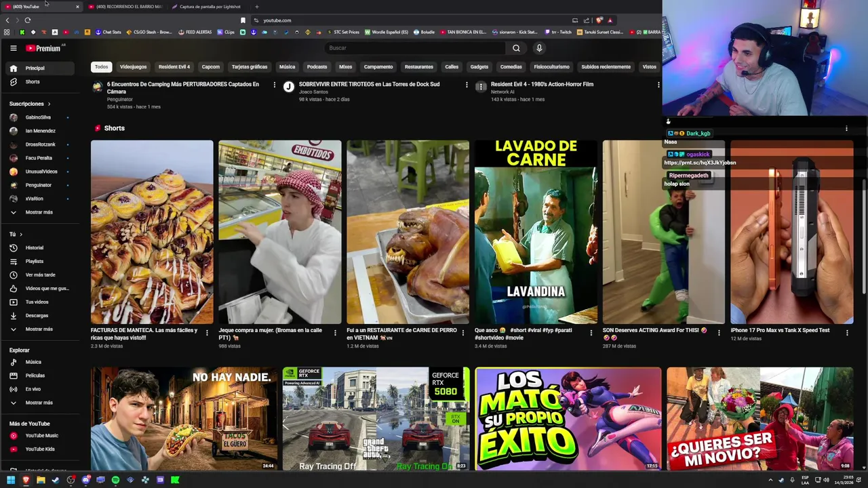Open 6 Encuentros De Camping video title
868x488 pixels.
(183, 88)
